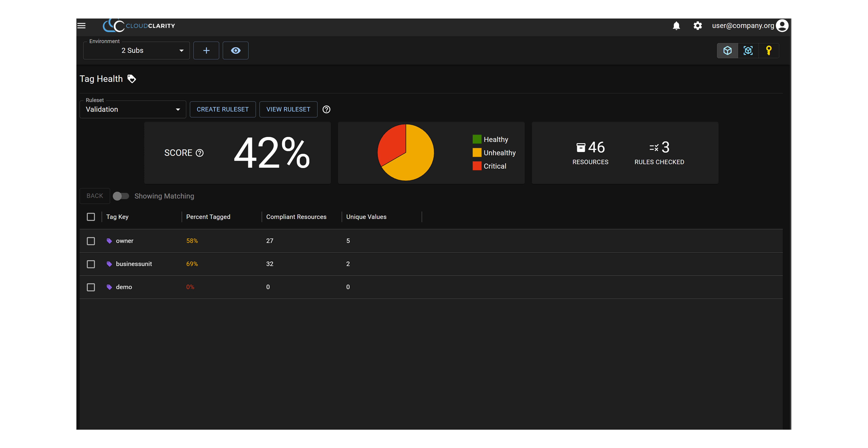Toggle environment view with eye icon
868x448 pixels.
236,50
